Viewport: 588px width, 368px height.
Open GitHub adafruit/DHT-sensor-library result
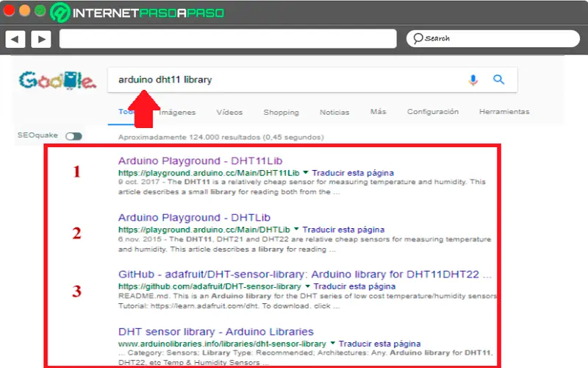click(x=305, y=274)
